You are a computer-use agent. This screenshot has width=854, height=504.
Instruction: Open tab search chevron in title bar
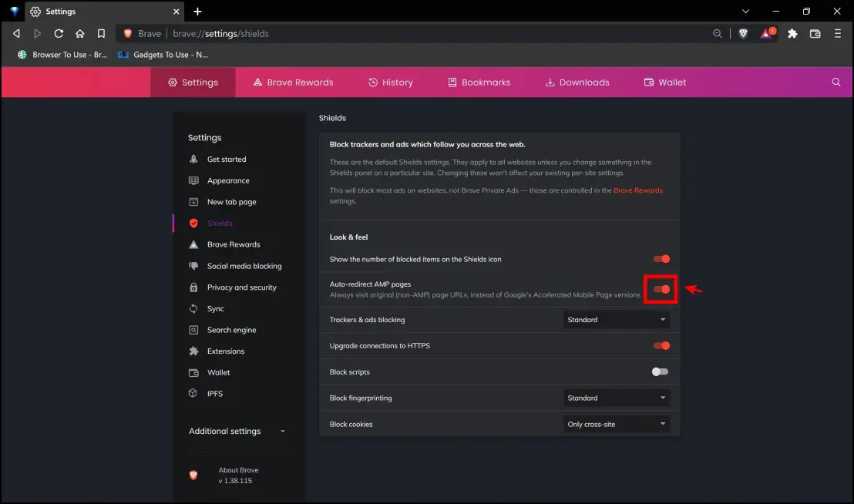(745, 12)
